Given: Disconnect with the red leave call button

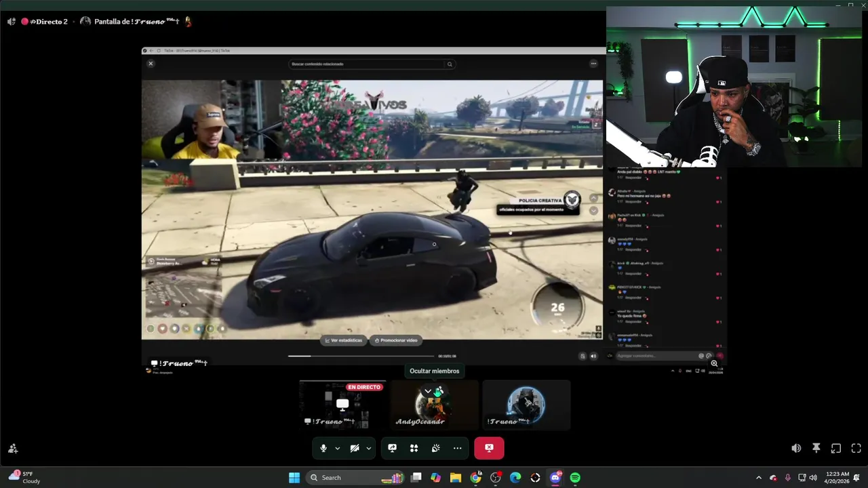Looking at the screenshot, I should [x=489, y=448].
